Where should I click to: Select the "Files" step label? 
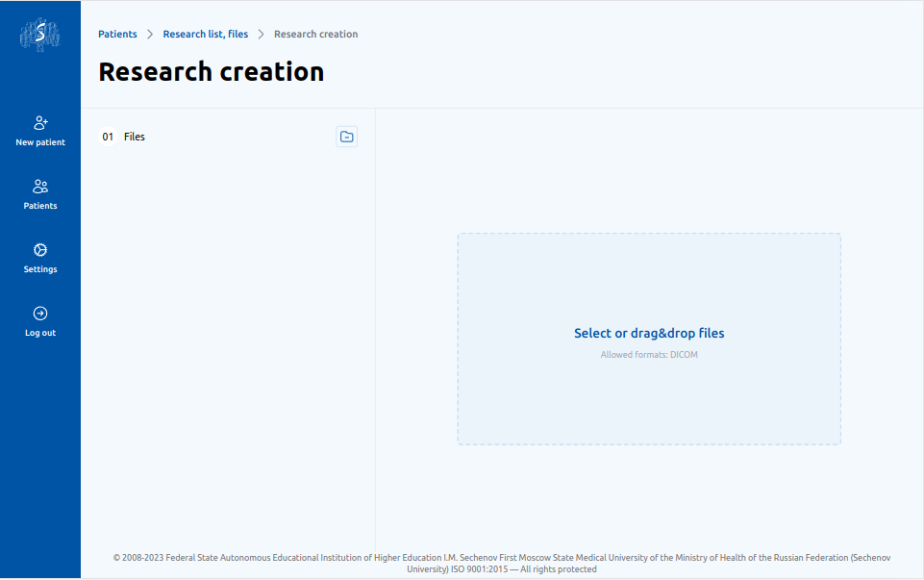(x=135, y=137)
